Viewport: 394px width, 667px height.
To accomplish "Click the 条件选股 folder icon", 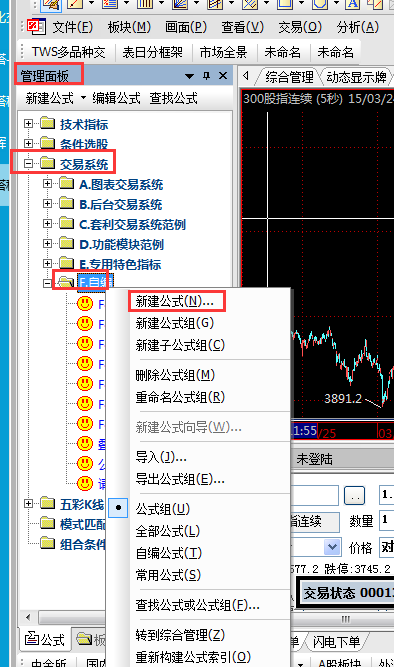I will [48, 143].
